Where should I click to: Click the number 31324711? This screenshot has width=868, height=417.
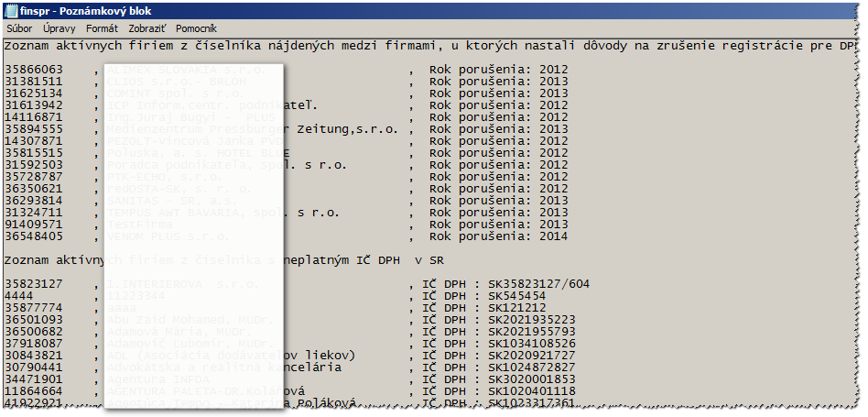click(34, 213)
